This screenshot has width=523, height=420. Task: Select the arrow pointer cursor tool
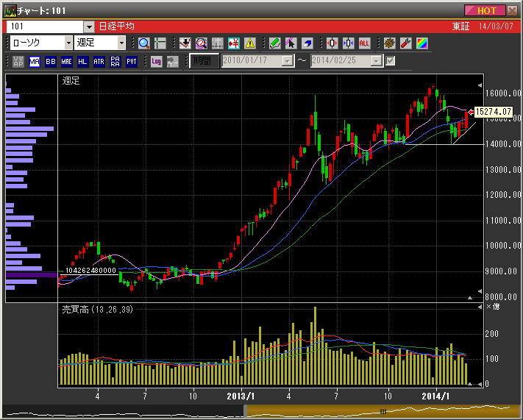(291, 43)
